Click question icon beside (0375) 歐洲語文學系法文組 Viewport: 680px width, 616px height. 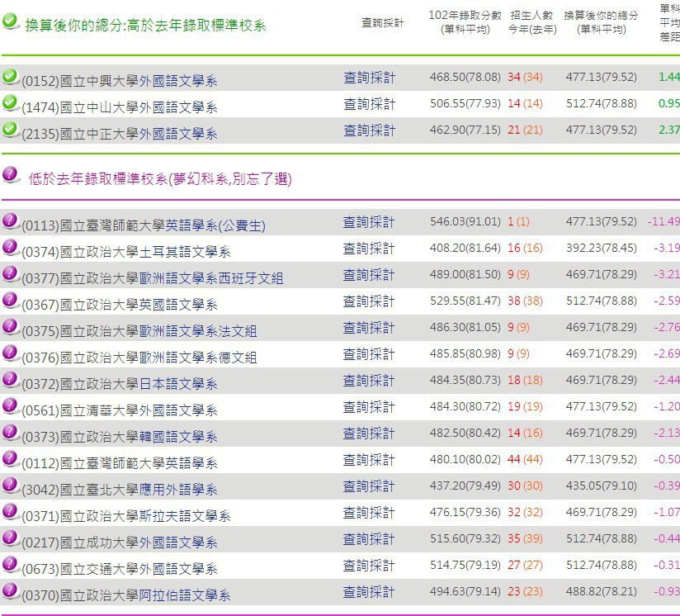[x=10, y=327]
